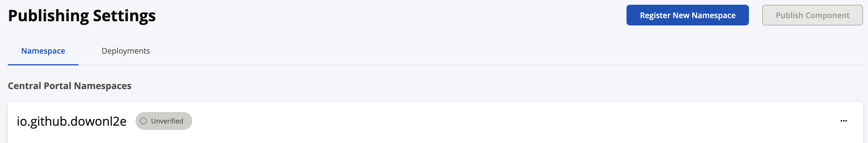The height and width of the screenshot is (143, 868).
Task: Show more options for the unverified namespace
Action: point(844,121)
